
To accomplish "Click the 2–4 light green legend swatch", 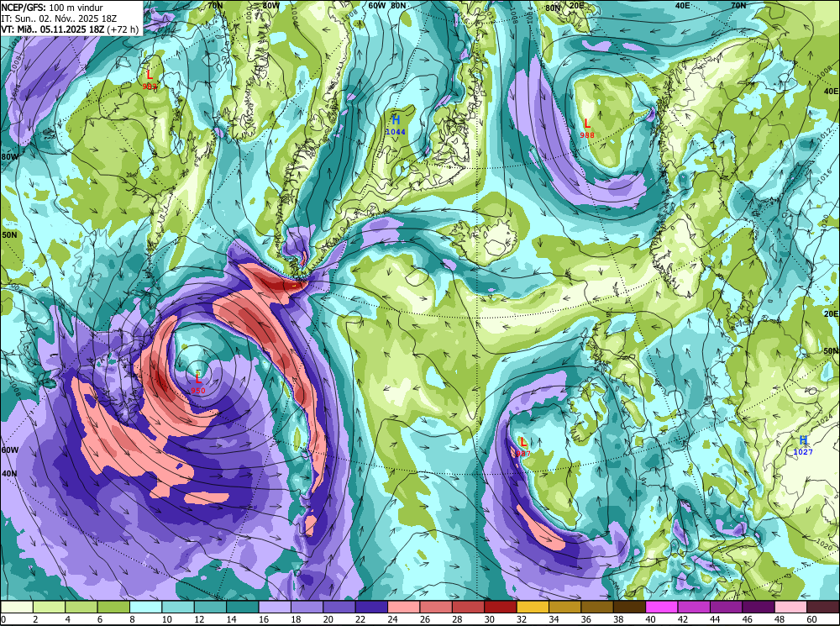I will (50, 607).
